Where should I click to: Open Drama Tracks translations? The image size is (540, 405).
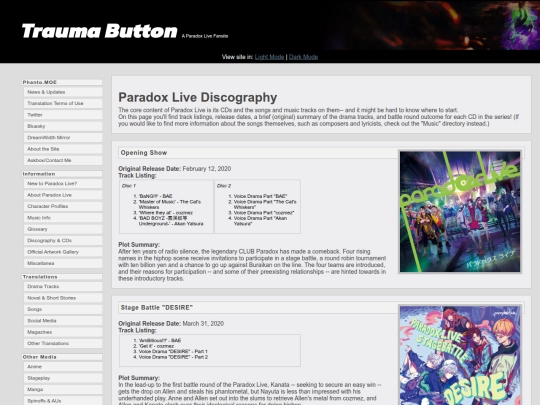[63, 287]
